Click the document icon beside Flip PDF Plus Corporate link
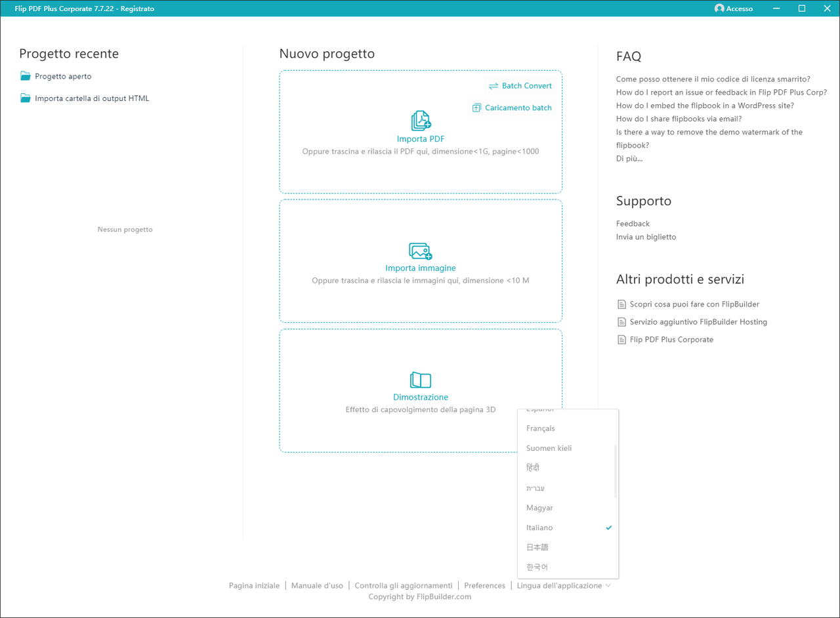Viewport: 840px width, 618px height. pyautogui.click(x=621, y=340)
